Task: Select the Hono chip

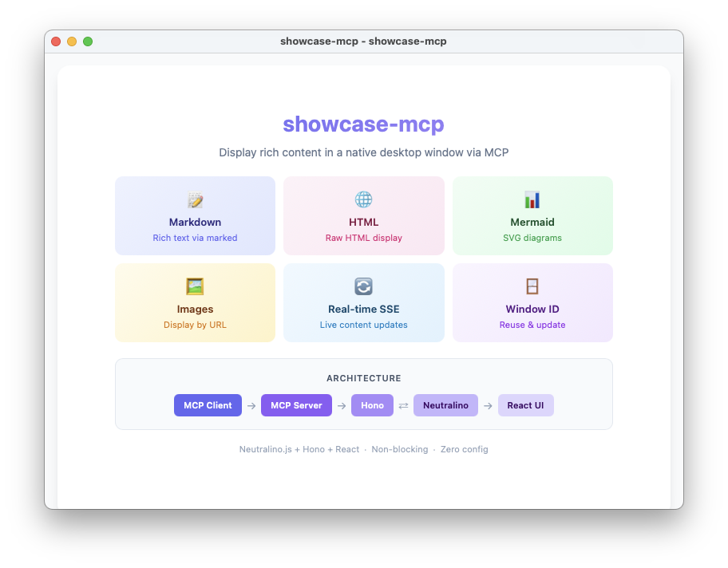Action: pyautogui.click(x=372, y=405)
